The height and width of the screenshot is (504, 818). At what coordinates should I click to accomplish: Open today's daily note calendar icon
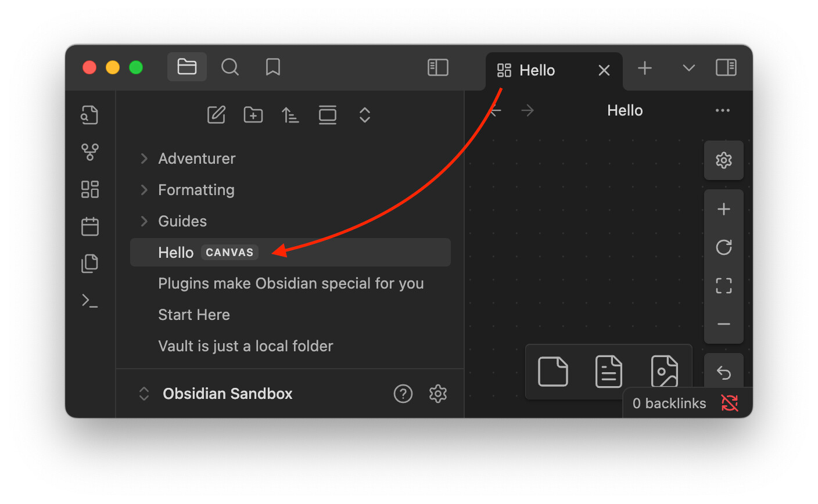90,226
